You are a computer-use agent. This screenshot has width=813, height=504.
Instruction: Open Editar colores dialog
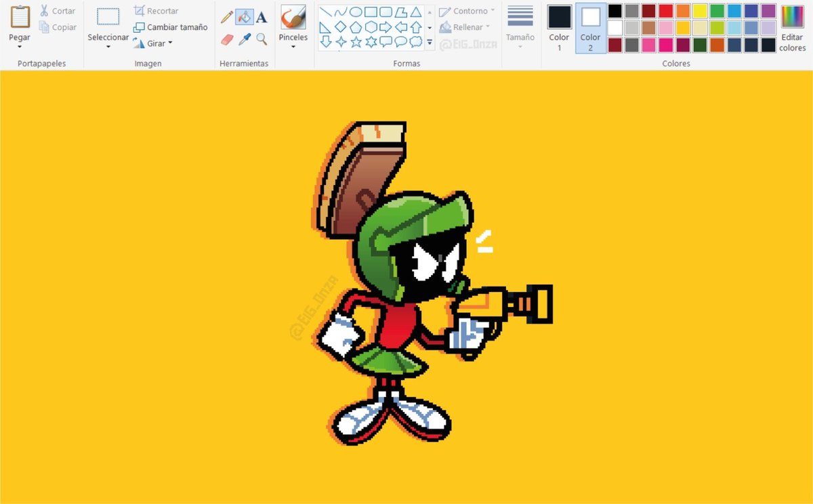pyautogui.click(x=792, y=28)
